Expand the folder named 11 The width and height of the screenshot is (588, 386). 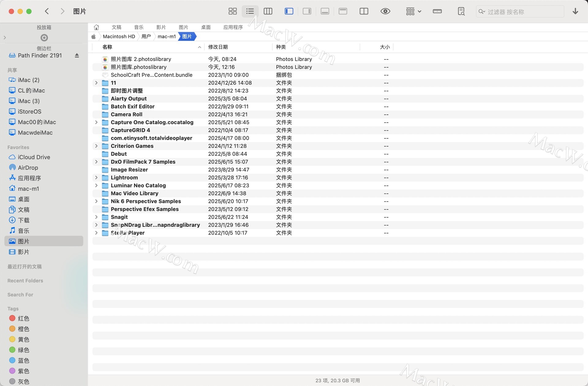(x=96, y=83)
